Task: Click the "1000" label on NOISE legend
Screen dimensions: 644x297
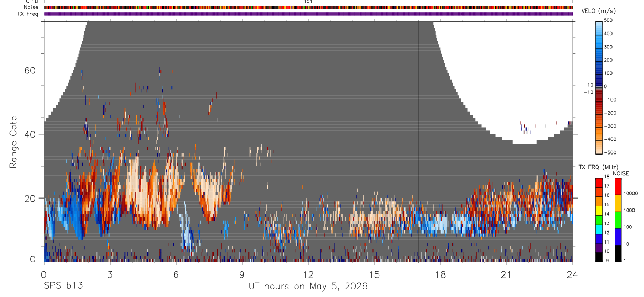Action: (x=629, y=210)
